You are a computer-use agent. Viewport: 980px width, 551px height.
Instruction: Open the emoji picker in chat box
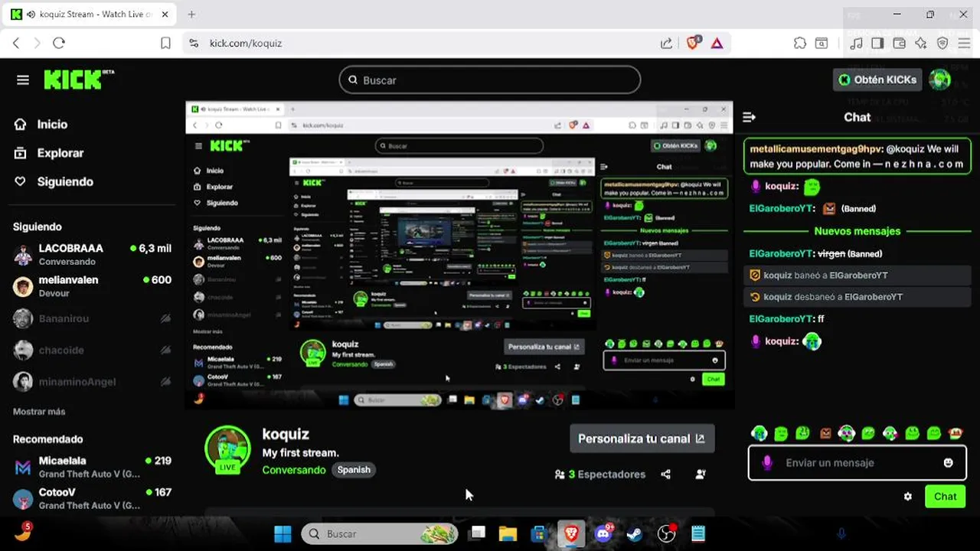[x=949, y=463]
